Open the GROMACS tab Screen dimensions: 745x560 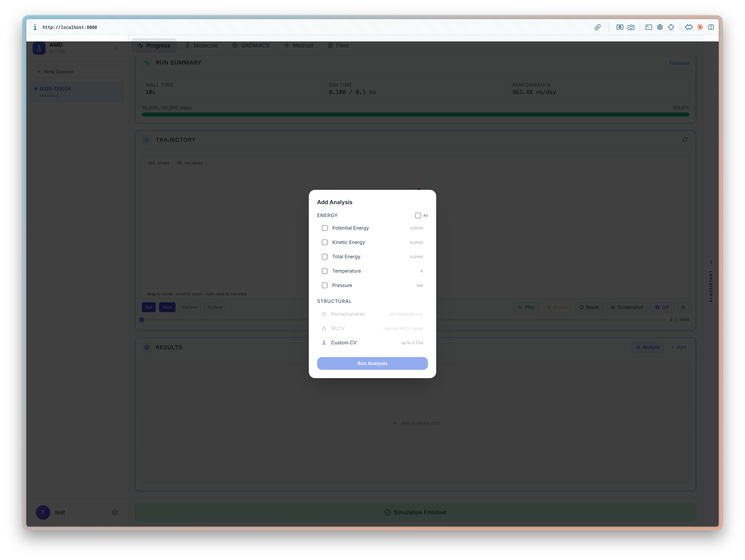[251, 45]
